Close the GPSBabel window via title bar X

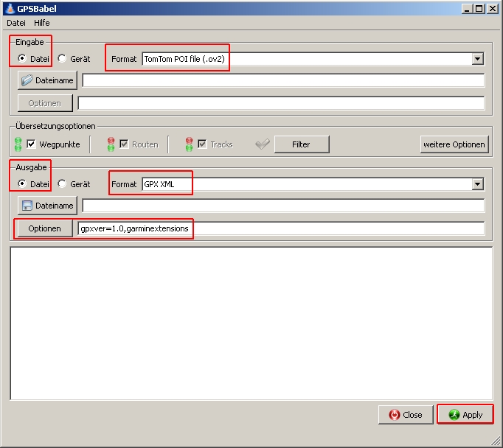click(493, 9)
